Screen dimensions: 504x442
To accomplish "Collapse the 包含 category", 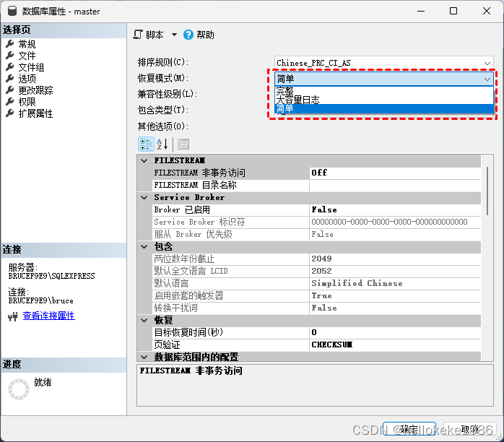I will click(144, 246).
